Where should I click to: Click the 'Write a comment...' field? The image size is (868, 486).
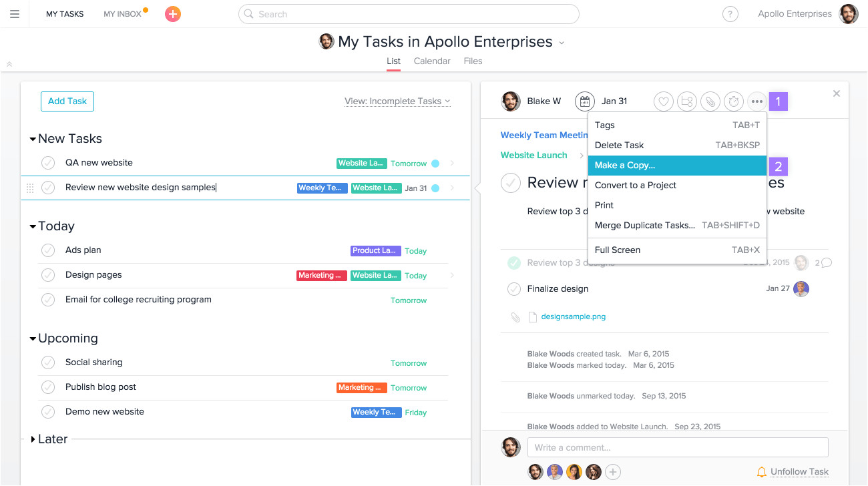677,447
